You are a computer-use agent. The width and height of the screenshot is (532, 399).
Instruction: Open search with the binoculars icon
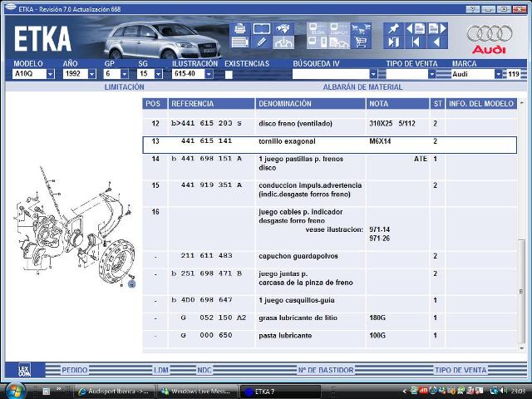point(283,29)
